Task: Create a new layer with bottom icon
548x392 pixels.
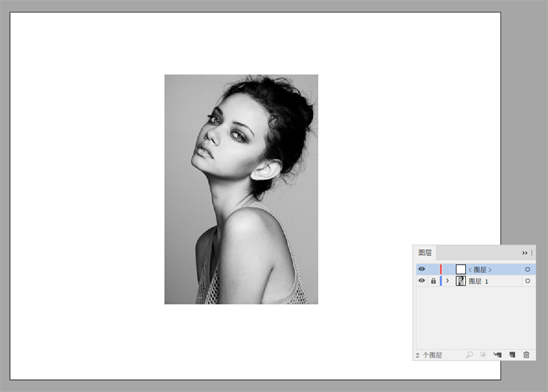Action: [512, 354]
